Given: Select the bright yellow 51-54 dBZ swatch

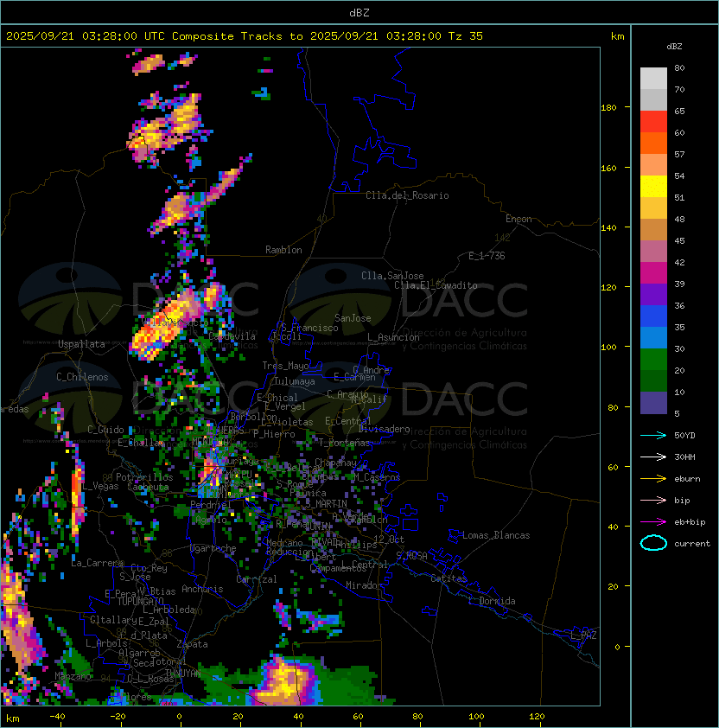Looking at the screenshot, I should pyautogui.click(x=653, y=187).
